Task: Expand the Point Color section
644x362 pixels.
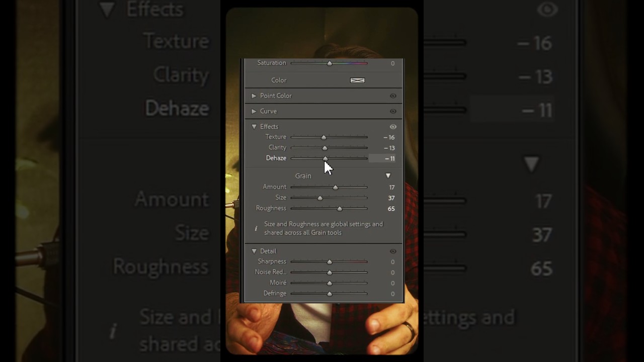Action: 254,96
